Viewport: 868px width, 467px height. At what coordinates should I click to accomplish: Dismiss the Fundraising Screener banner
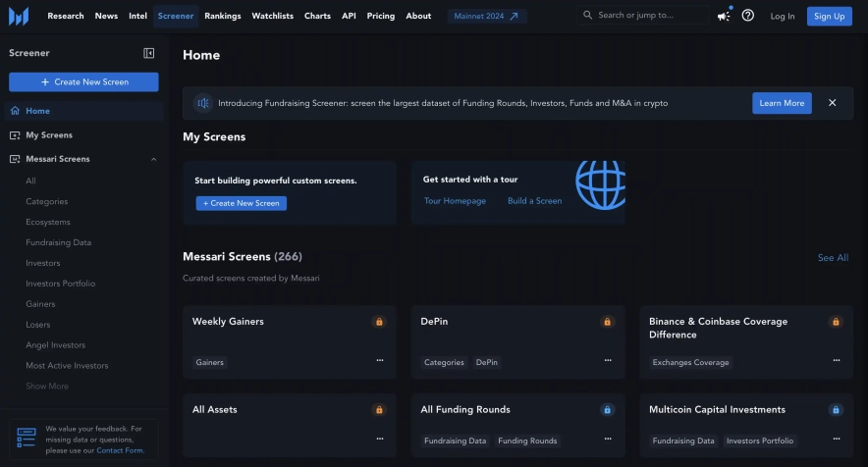(832, 103)
